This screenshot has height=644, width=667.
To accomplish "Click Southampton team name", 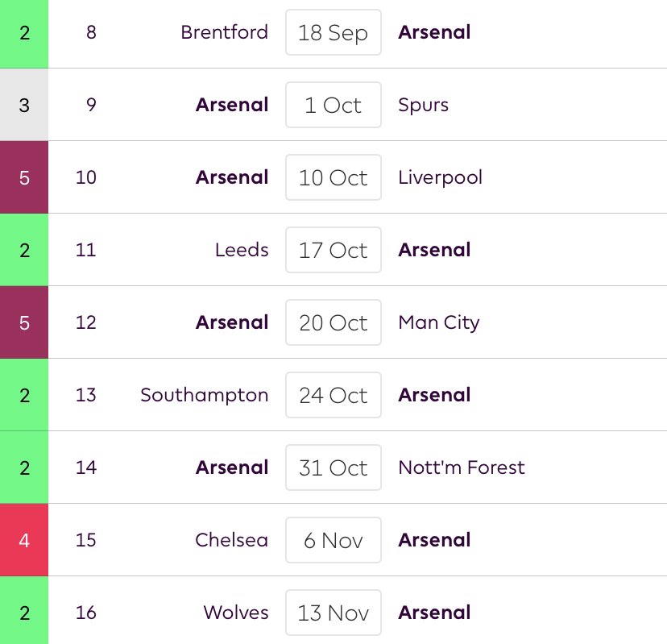I will (x=204, y=396).
